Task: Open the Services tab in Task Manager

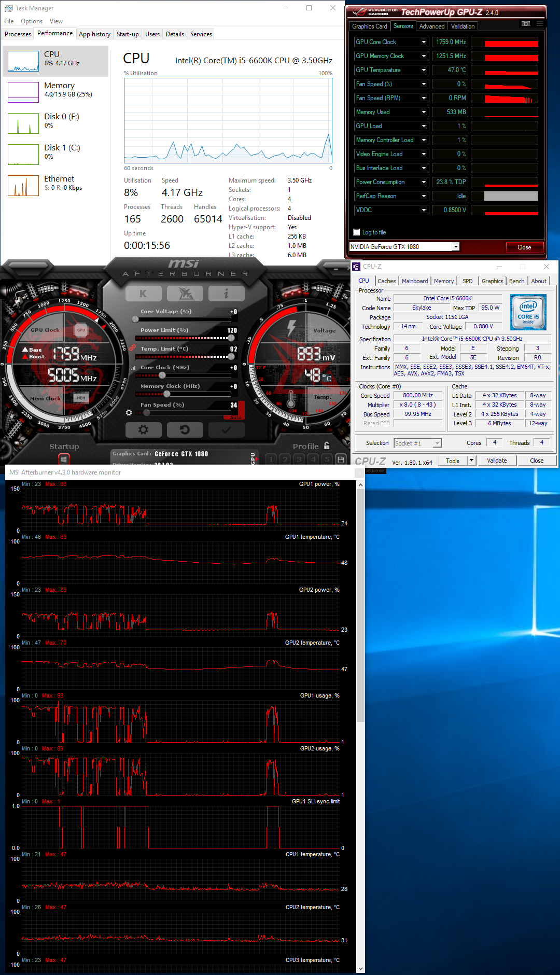Action: (201, 34)
